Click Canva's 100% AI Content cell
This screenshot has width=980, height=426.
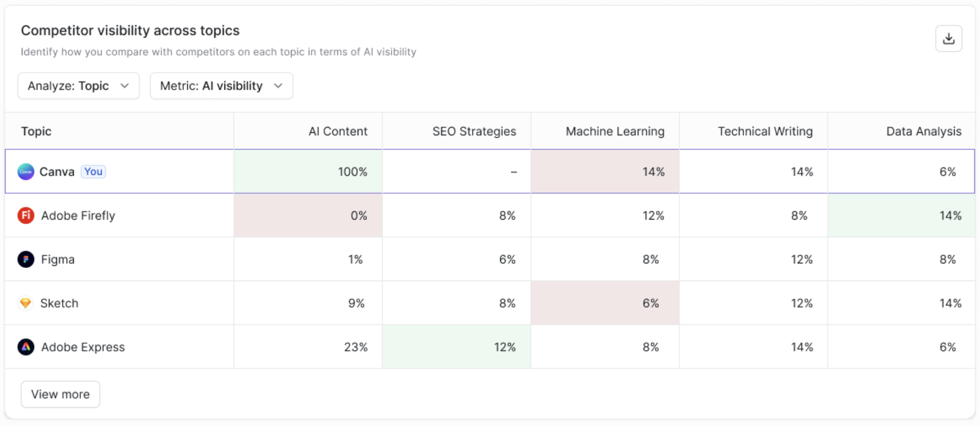click(308, 172)
